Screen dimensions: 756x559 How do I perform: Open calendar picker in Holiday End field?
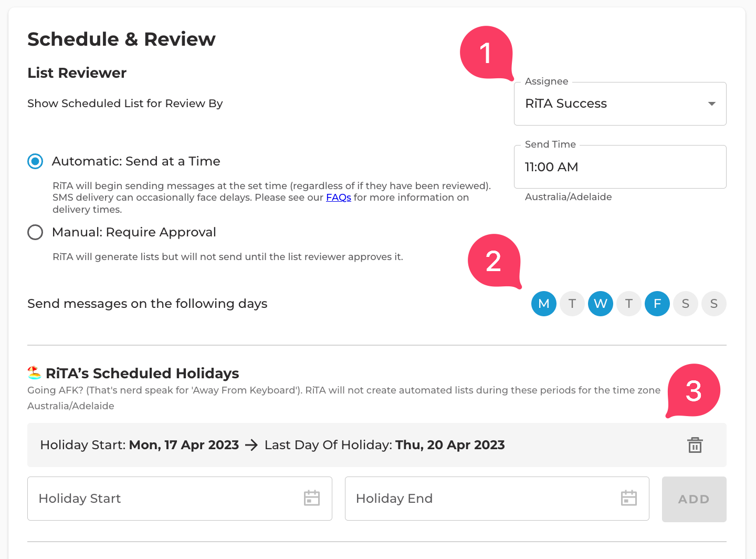[x=629, y=498]
